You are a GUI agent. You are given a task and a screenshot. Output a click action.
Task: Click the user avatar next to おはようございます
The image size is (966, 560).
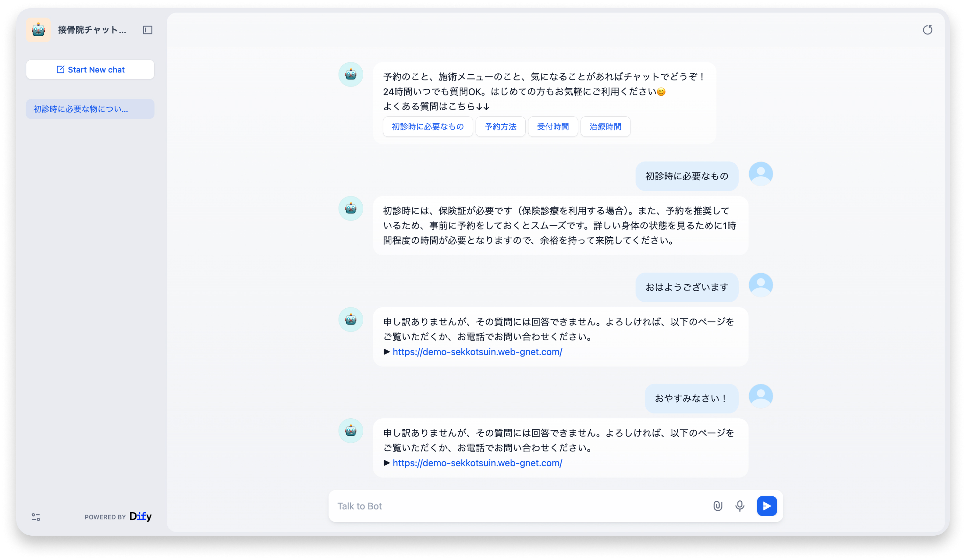[x=761, y=285]
